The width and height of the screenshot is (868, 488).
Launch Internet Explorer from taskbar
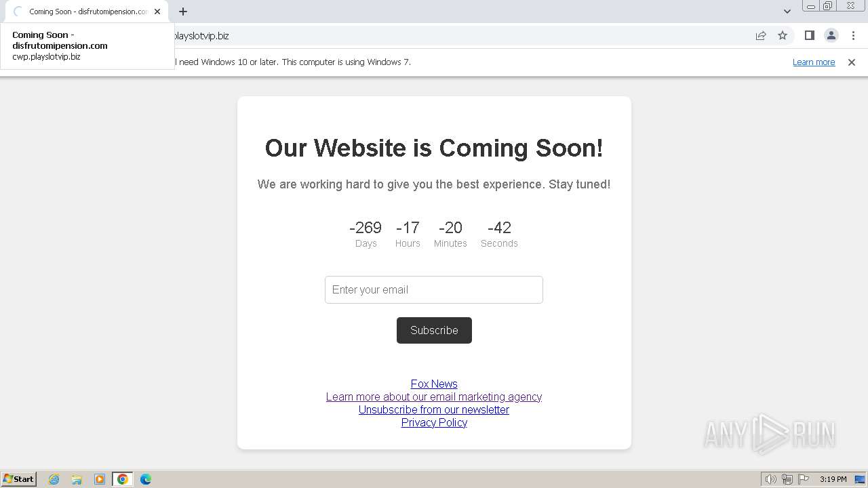(54, 479)
